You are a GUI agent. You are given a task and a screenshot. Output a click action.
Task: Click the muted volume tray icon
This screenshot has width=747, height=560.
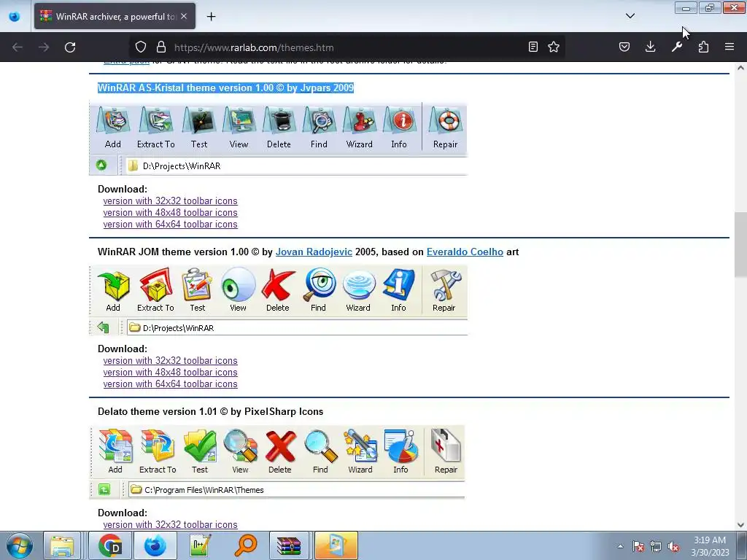pos(673,547)
